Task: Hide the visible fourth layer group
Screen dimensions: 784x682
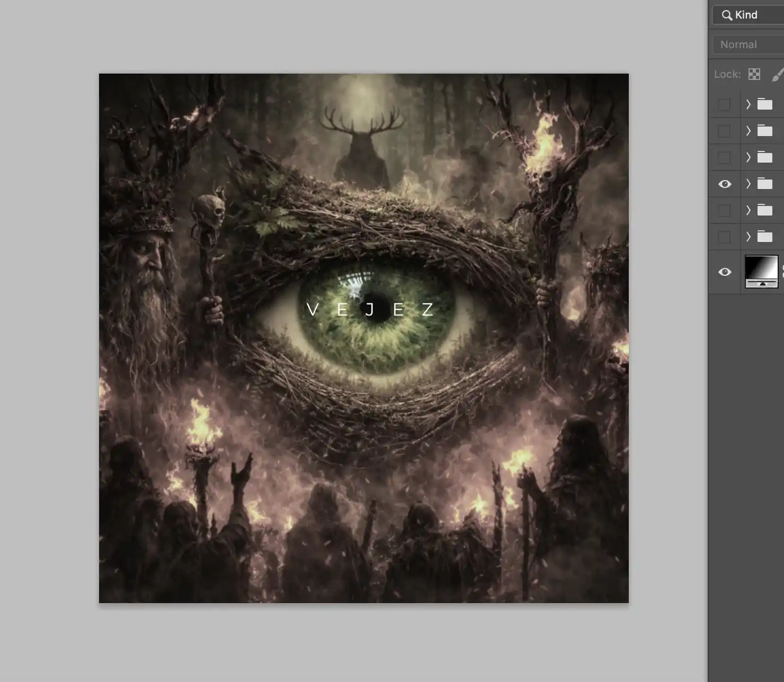Action: 725,184
